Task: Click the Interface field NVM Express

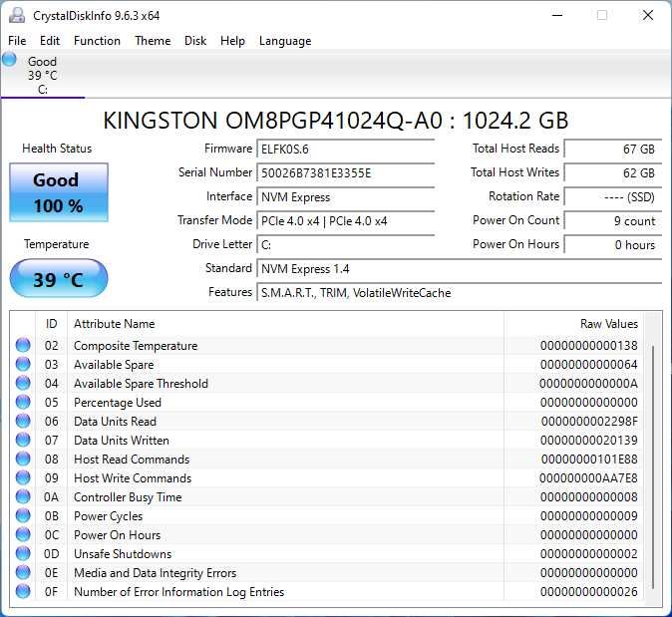Action: point(345,197)
